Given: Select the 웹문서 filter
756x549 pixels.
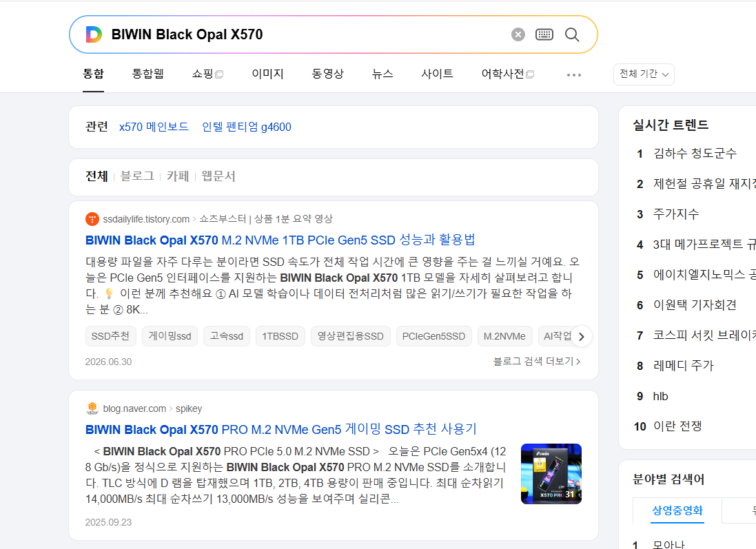Looking at the screenshot, I should 218,176.
